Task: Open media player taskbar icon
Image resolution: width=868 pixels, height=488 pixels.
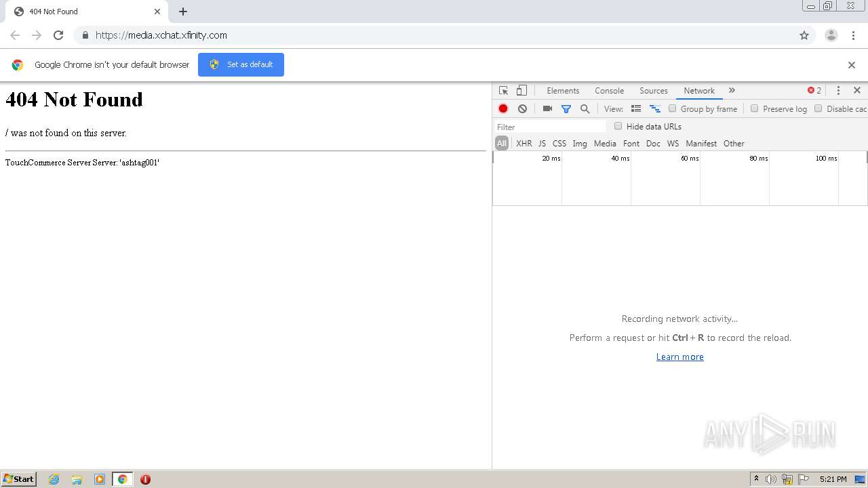Action: click(x=100, y=479)
